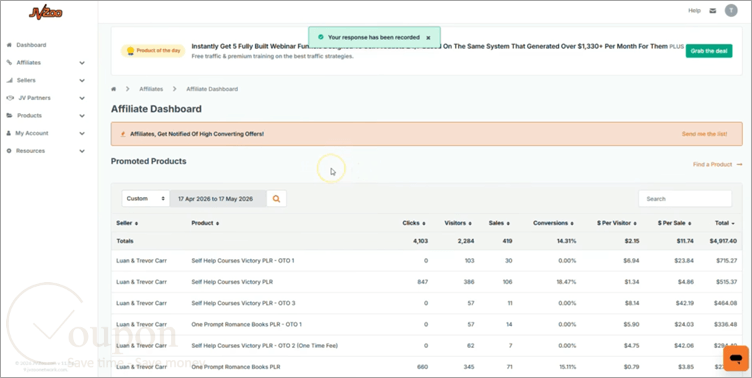
Task: Sort table by Visitors column
Action: (x=458, y=223)
